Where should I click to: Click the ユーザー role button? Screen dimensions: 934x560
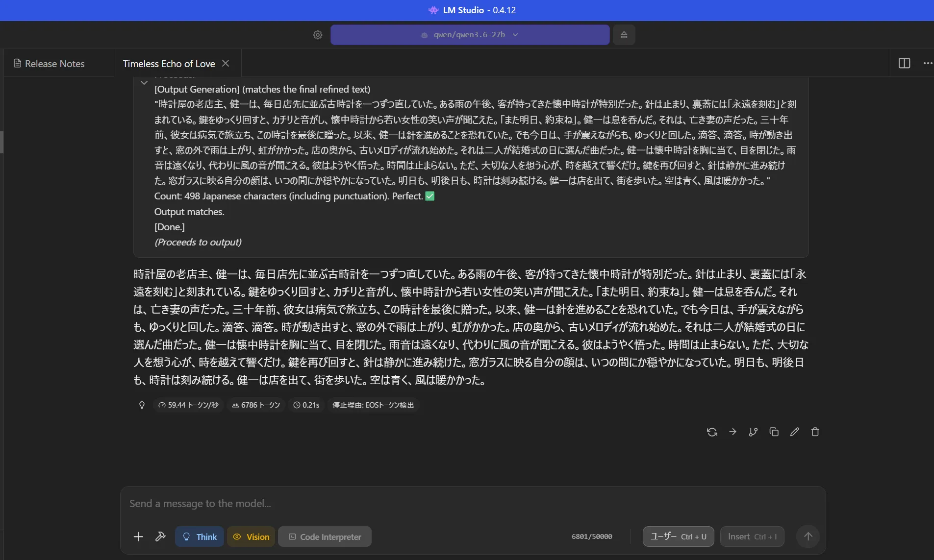[x=678, y=536]
